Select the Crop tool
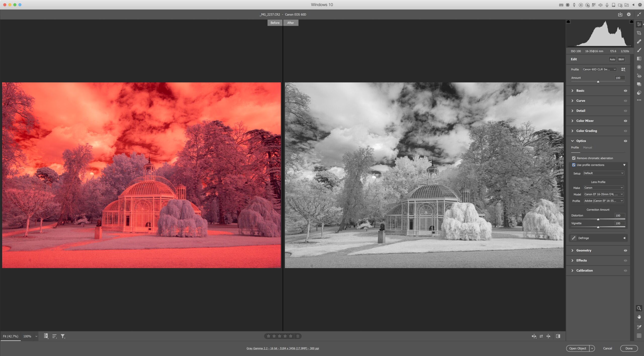 [639, 33]
